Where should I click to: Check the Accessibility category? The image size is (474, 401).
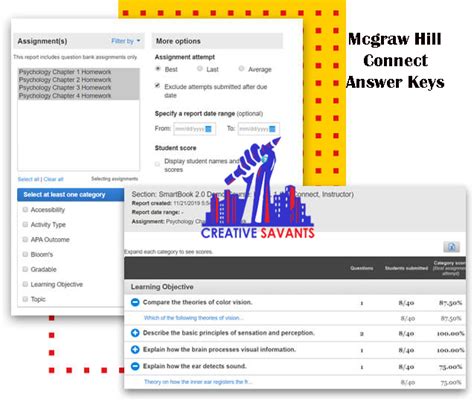click(x=25, y=210)
